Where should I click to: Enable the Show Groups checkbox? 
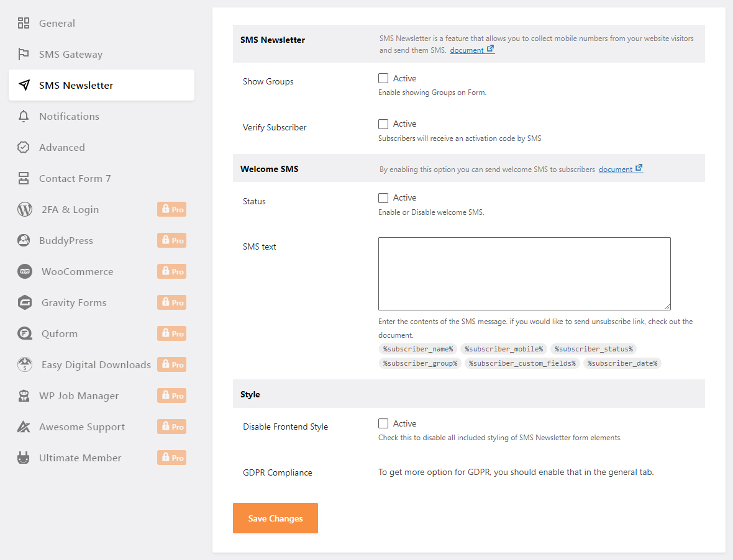[383, 79]
